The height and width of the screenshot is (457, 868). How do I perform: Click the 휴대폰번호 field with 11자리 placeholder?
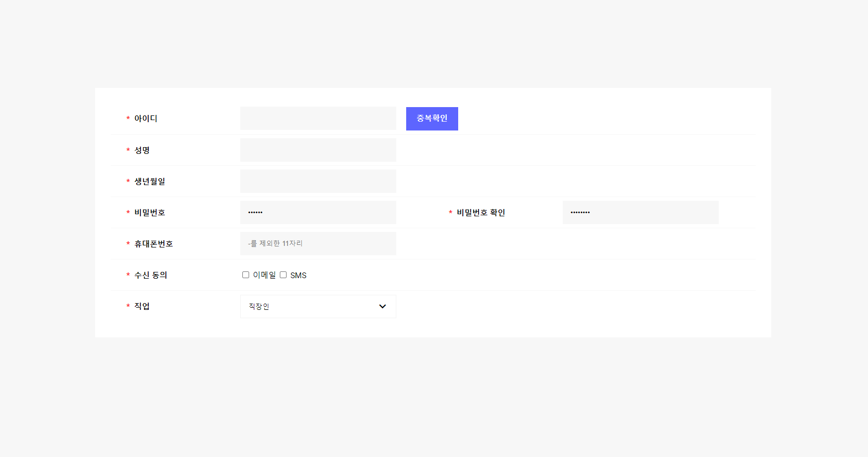(318, 243)
